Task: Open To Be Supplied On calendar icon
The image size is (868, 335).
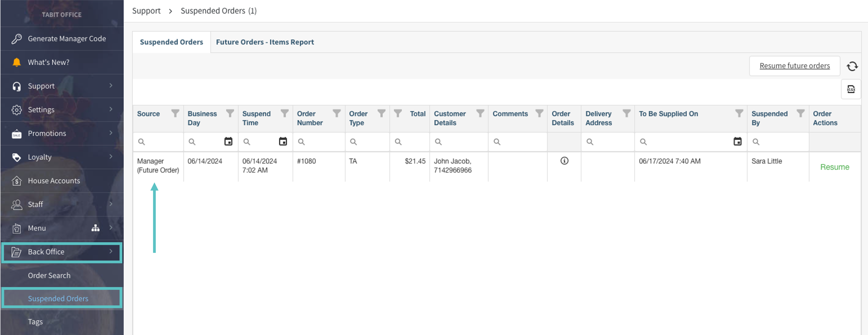Action: point(737,141)
